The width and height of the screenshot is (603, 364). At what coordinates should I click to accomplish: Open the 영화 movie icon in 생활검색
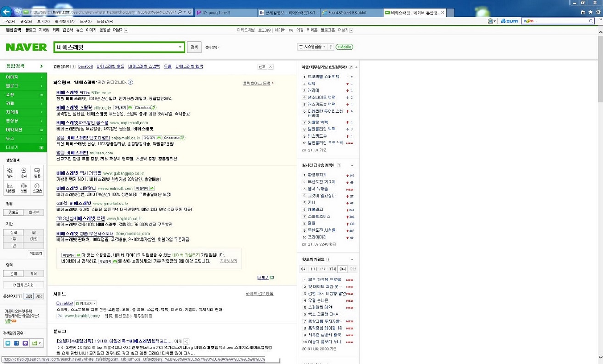tap(24, 187)
